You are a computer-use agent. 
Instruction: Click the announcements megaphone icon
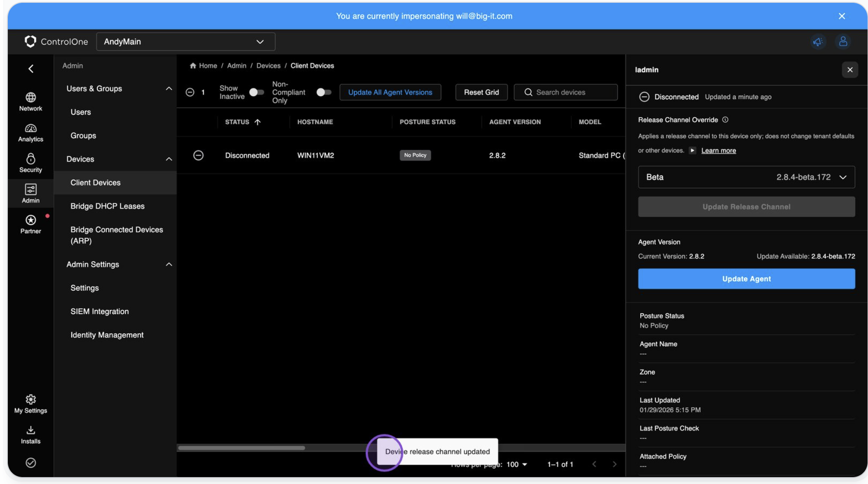[x=817, y=42]
